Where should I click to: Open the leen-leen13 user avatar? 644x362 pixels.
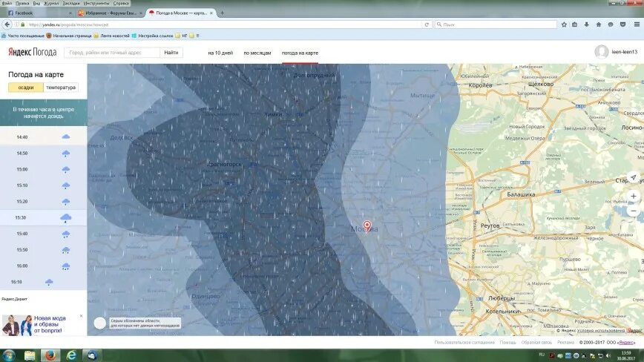[601, 52]
